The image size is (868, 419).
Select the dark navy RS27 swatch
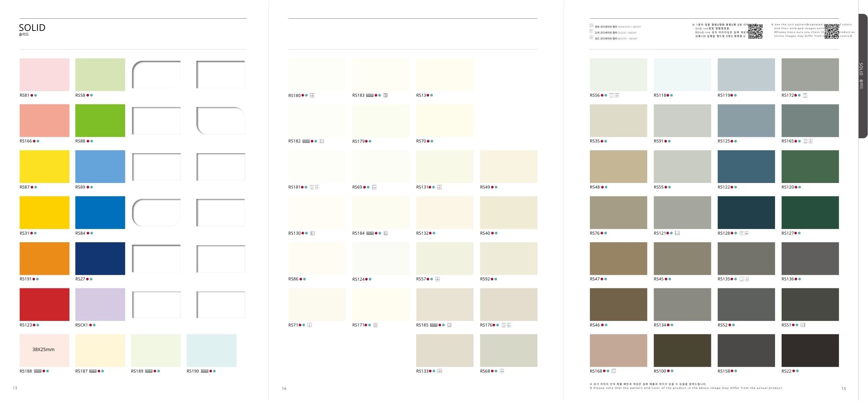click(x=100, y=259)
